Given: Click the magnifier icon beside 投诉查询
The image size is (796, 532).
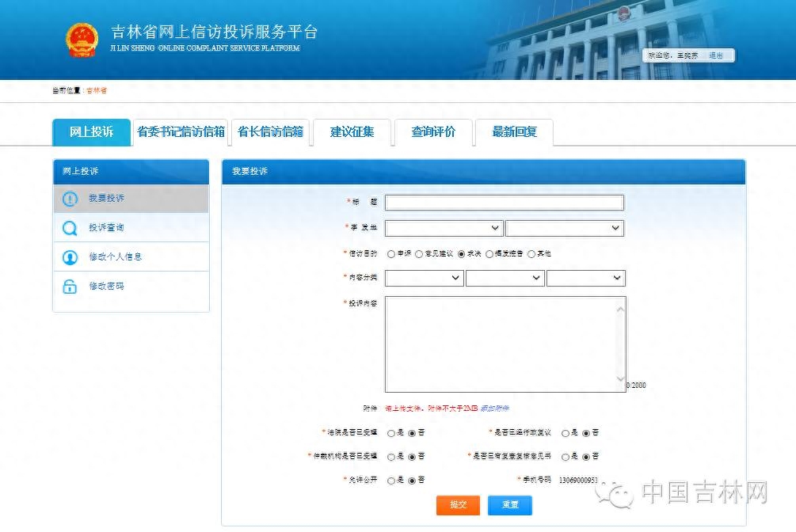Looking at the screenshot, I should [70, 228].
